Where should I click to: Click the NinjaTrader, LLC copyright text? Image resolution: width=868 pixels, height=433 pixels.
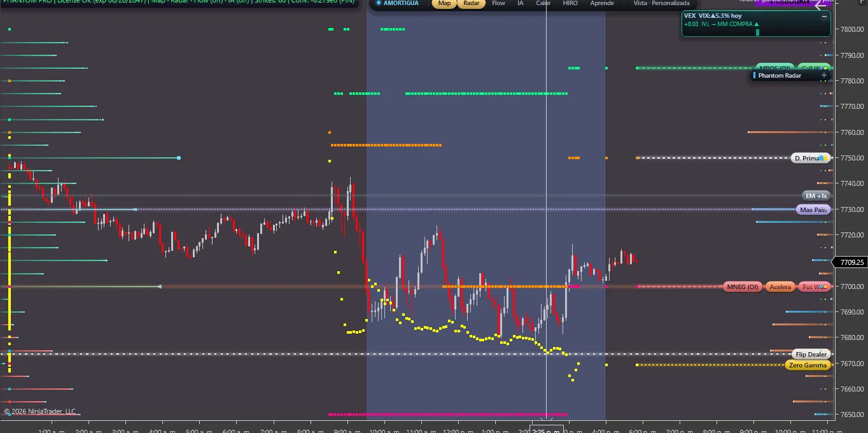(x=40, y=411)
